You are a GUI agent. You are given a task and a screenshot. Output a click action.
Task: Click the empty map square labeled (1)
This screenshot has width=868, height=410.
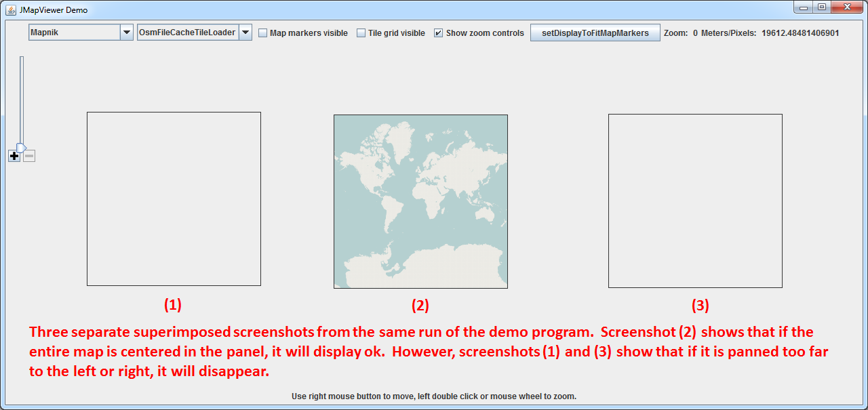(174, 199)
